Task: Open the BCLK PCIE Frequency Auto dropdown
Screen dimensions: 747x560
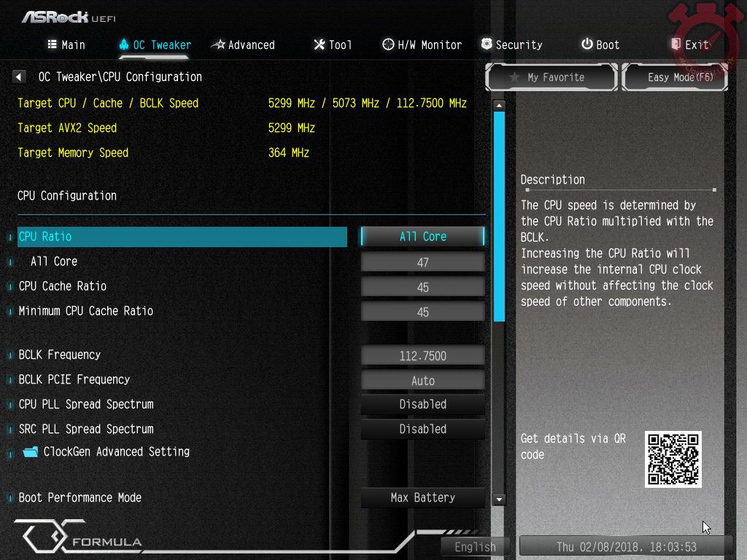Action: coord(422,381)
